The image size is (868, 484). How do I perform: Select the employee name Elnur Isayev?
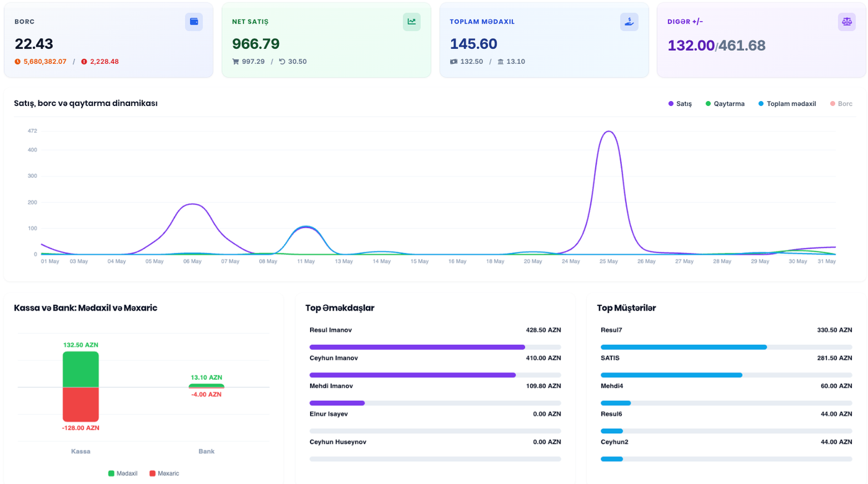tap(329, 414)
